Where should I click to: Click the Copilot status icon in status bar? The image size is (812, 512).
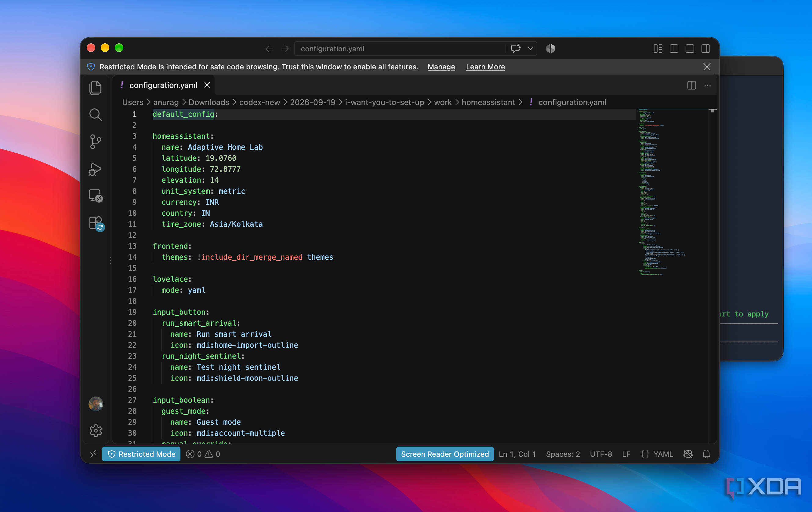[x=688, y=454]
